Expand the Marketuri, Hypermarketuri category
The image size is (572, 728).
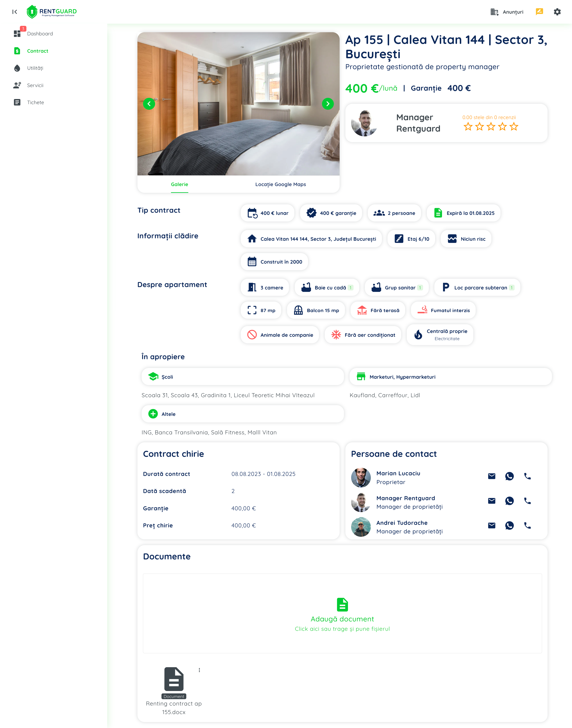[450, 376]
